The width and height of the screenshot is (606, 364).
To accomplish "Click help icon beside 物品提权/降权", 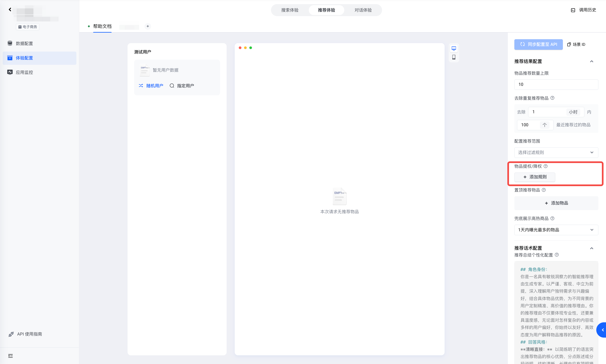I will [x=545, y=166].
